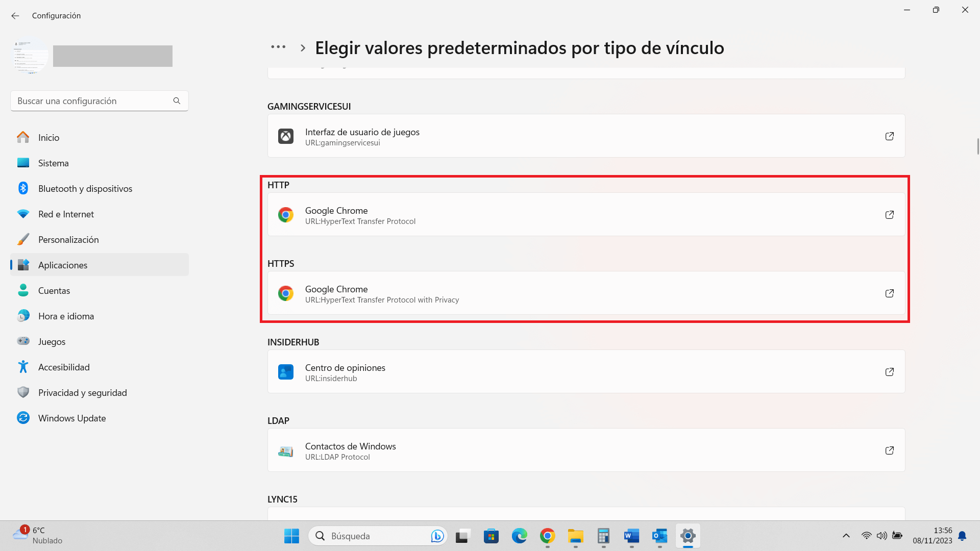The height and width of the screenshot is (551, 980).
Task: Click the vertical scrollbar thumb
Action: coord(978,146)
